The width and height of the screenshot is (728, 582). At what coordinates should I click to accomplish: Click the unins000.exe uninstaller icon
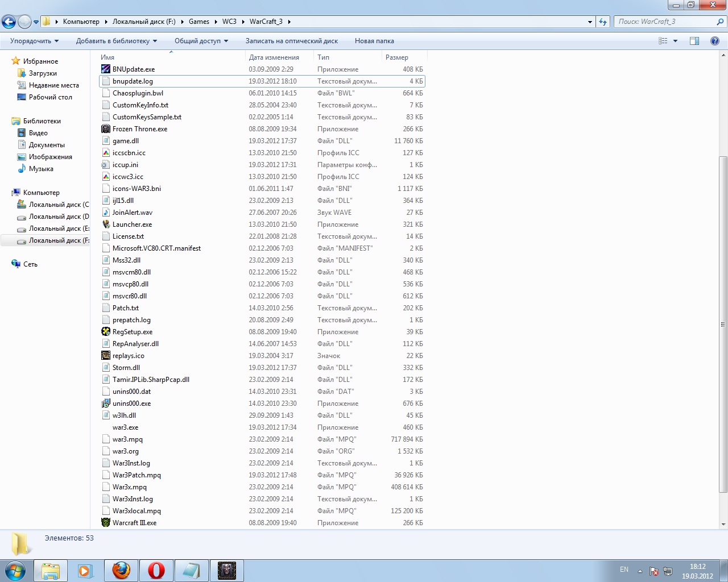coord(106,404)
